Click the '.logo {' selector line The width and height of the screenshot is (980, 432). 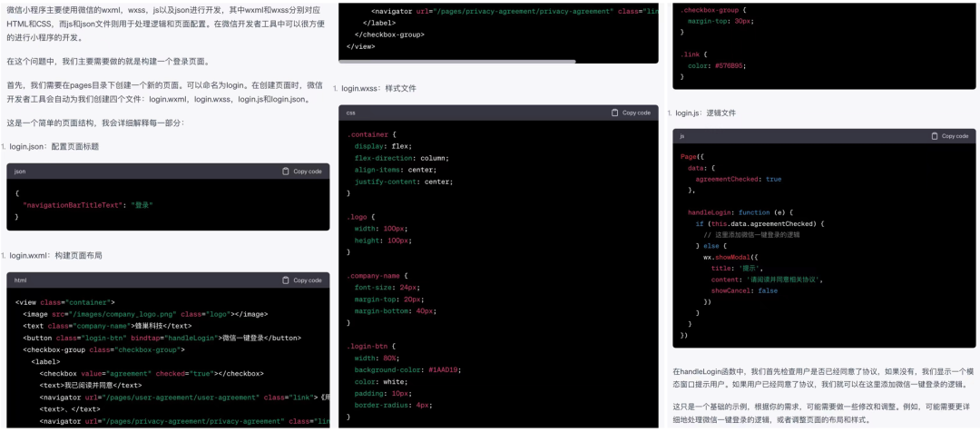360,217
